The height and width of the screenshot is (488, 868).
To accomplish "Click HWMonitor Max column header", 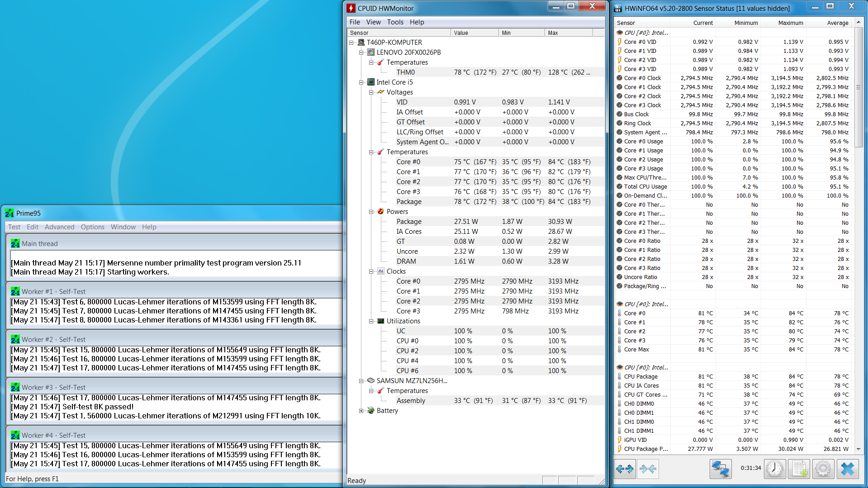I will pyautogui.click(x=569, y=33).
